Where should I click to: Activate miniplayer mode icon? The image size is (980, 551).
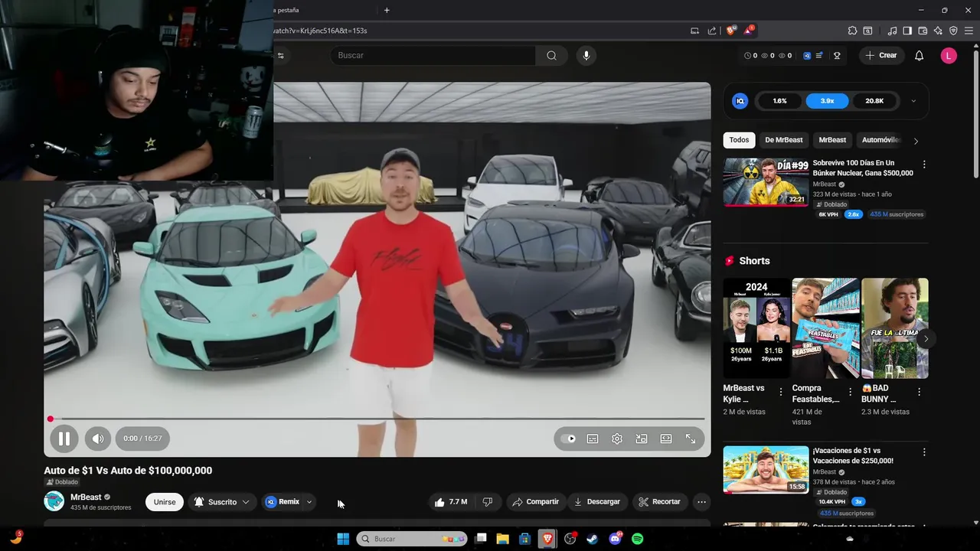pos(642,439)
